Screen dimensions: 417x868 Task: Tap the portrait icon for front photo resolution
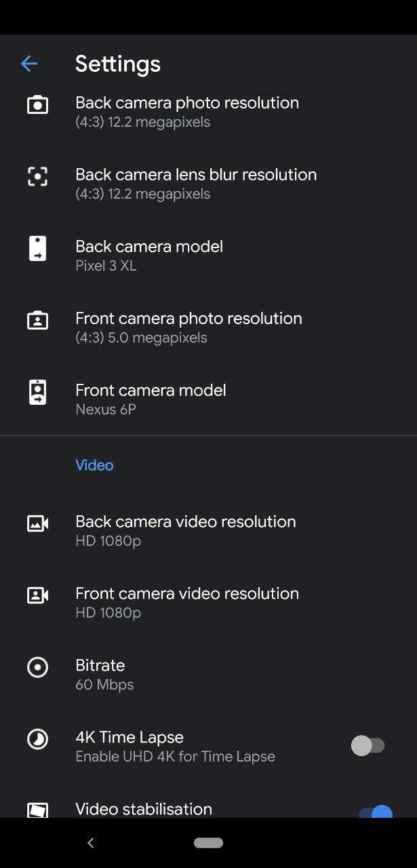coord(37,320)
